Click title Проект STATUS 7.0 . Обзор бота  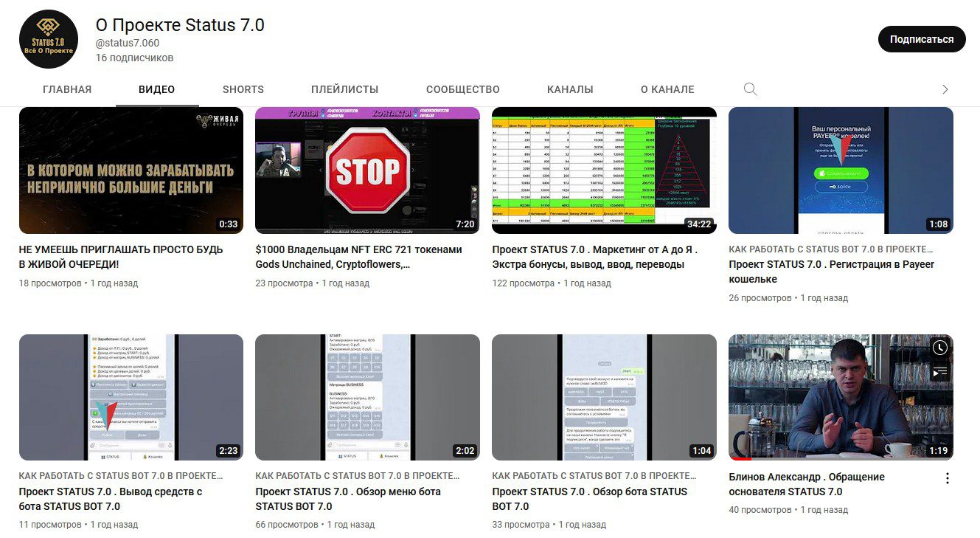pyautogui.click(x=590, y=499)
